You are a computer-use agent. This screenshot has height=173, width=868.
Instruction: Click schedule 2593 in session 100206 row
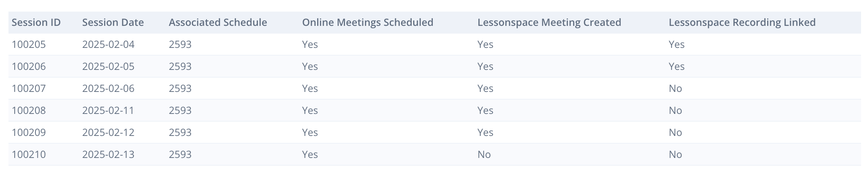pos(180,66)
